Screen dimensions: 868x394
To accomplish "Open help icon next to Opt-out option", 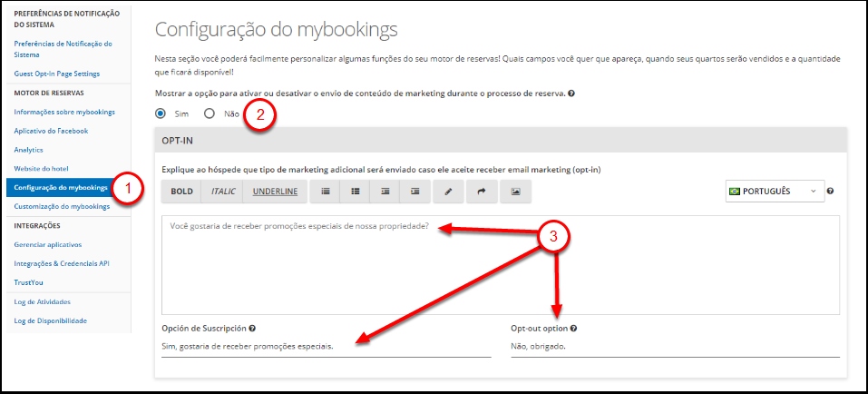I will click(573, 328).
